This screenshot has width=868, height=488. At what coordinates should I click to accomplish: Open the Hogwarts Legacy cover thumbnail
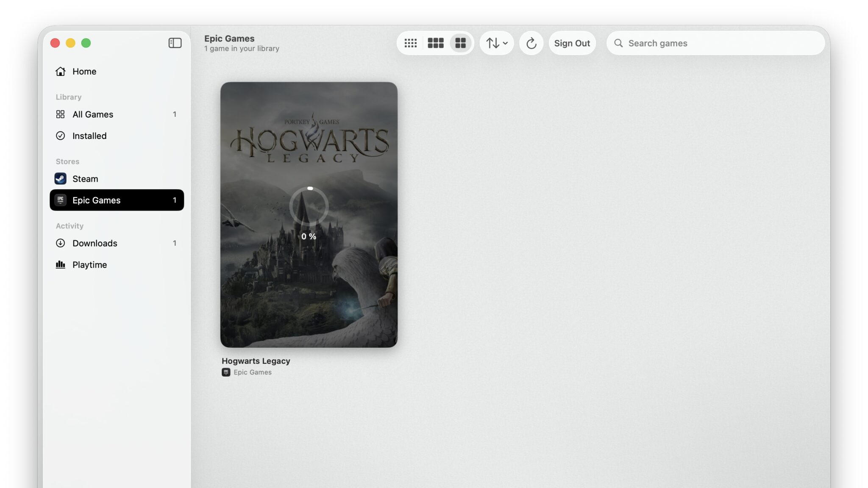point(309,215)
